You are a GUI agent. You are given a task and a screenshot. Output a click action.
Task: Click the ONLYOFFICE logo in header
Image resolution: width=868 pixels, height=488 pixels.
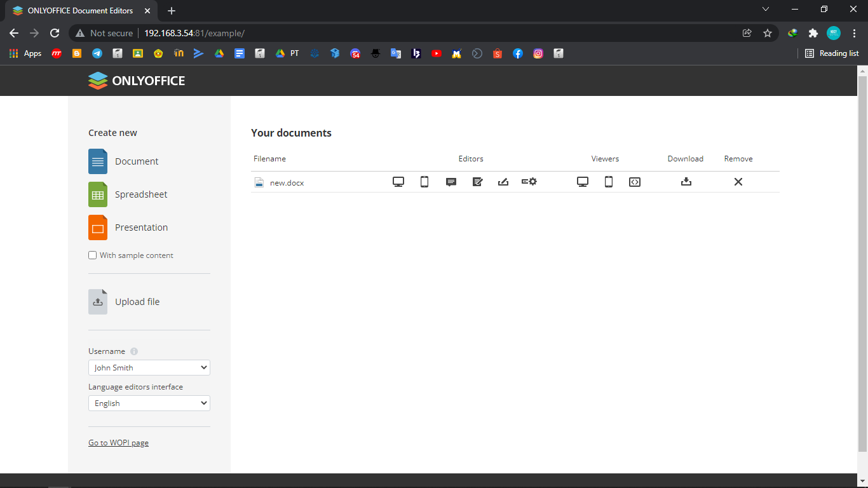pyautogui.click(x=137, y=81)
